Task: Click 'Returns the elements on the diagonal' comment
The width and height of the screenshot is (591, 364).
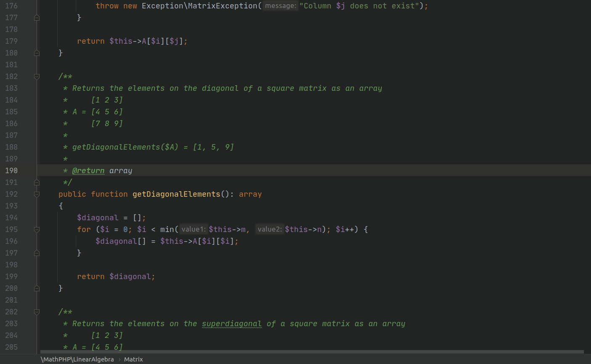Action: [x=156, y=88]
